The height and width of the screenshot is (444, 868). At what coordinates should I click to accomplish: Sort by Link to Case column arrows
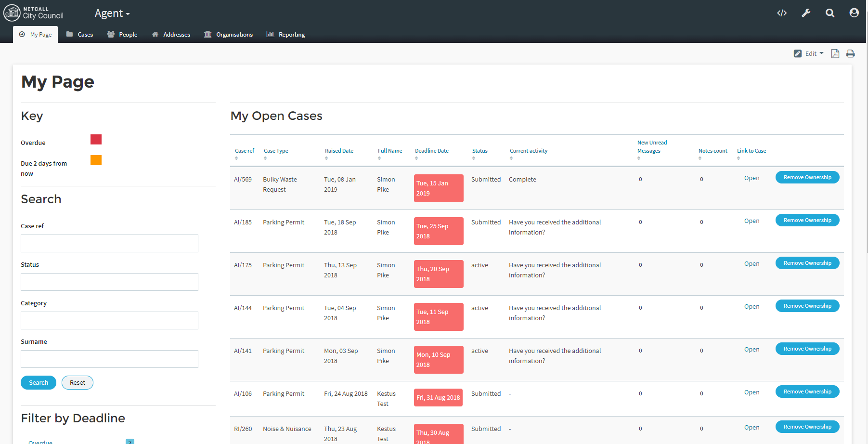[x=738, y=158]
